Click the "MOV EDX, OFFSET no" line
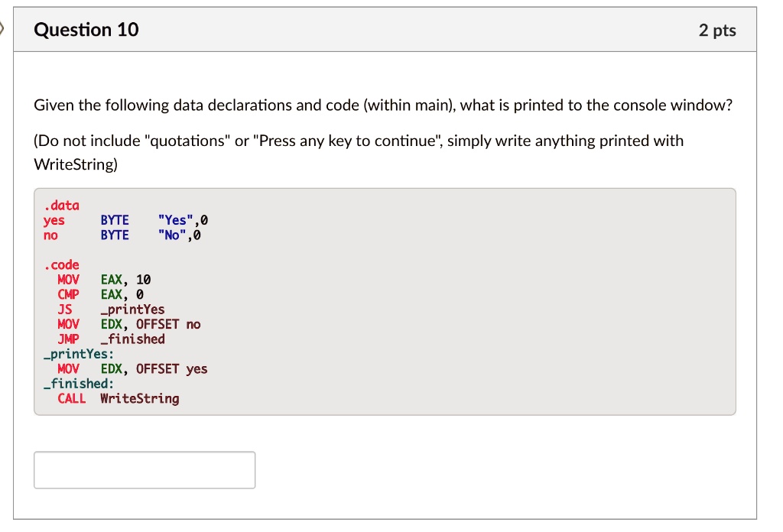The width and height of the screenshot is (783, 532). (128, 324)
